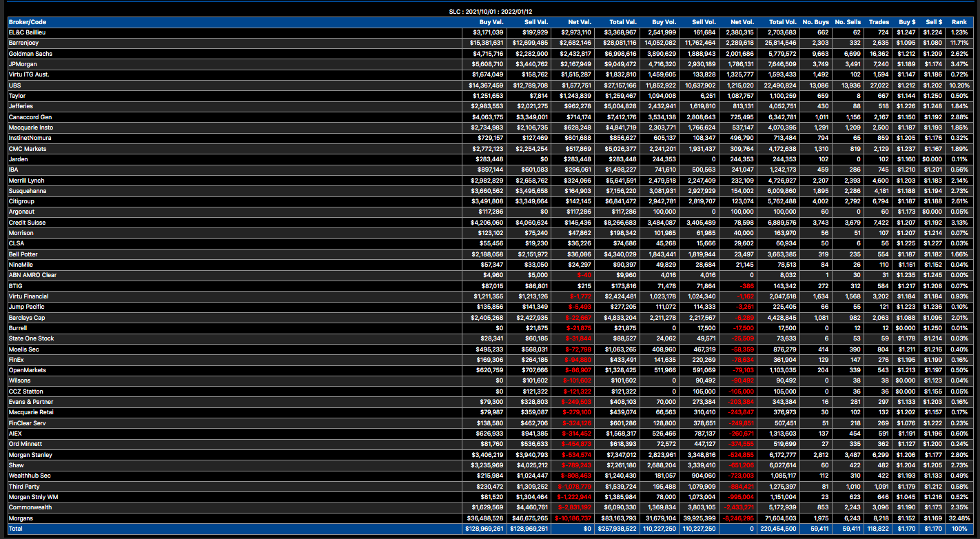Select the Bell Potter broker row
The image size is (980, 539).
pyautogui.click(x=489, y=254)
